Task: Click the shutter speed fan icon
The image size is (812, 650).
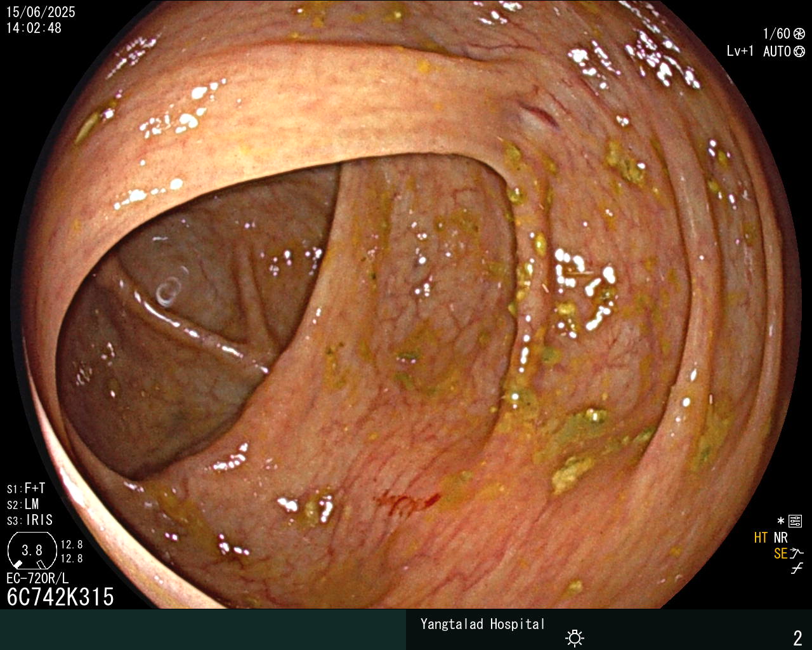Action: (x=799, y=34)
